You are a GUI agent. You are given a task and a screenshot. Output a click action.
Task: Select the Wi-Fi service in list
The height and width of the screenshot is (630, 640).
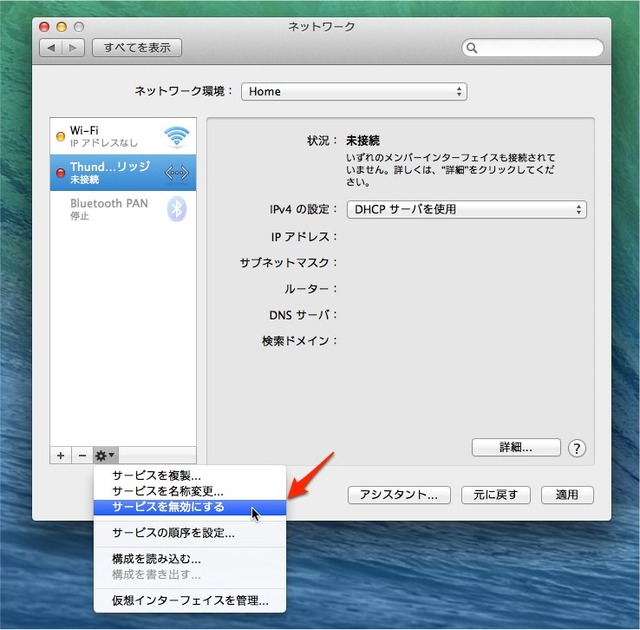[123, 136]
